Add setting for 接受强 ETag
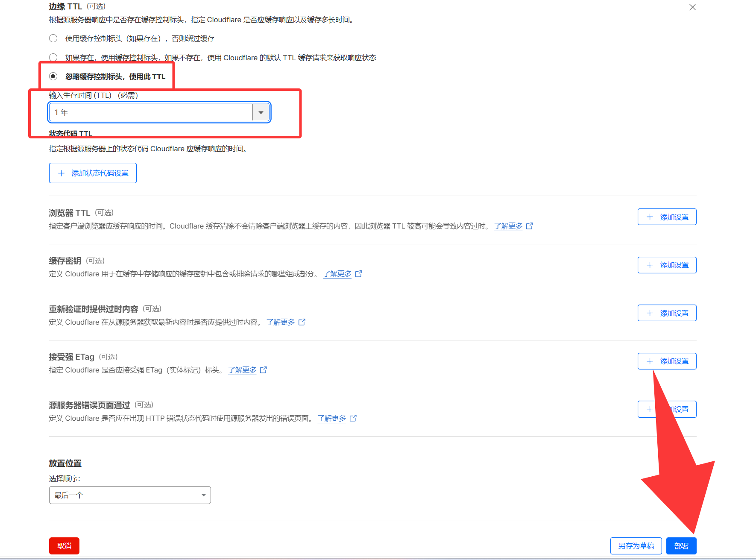The width and height of the screenshot is (756, 560). 667,361
